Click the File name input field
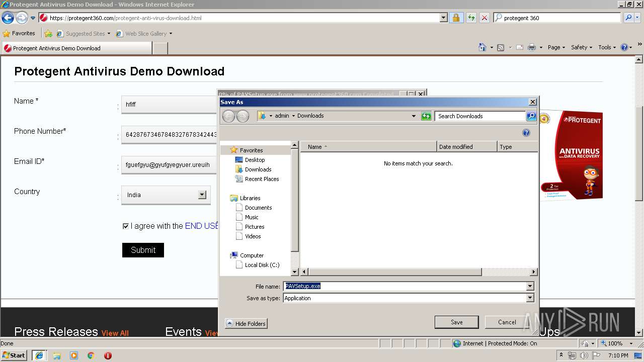 point(405,286)
